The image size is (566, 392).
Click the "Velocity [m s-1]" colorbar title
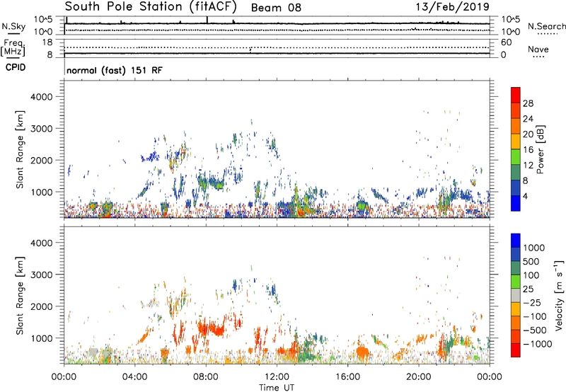[559, 295]
